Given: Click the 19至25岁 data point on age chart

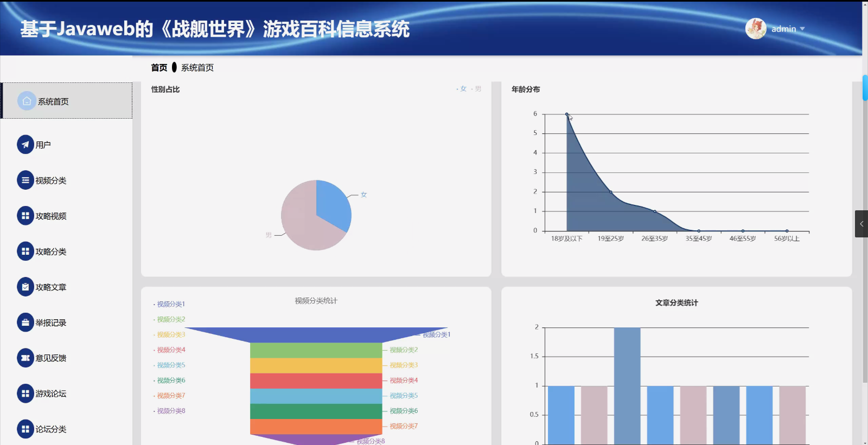Looking at the screenshot, I should [611, 192].
